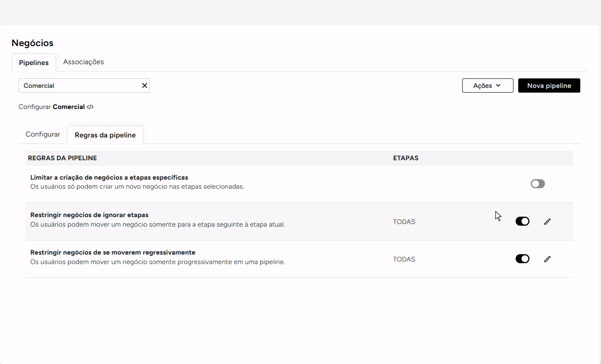Open Configurar Comercial
This screenshot has width=601, height=364.
(56, 106)
